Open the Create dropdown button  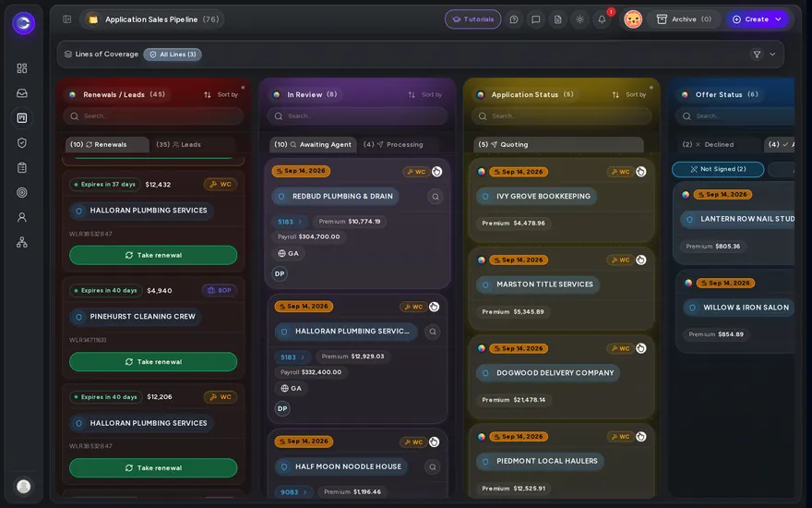point(757,19)
